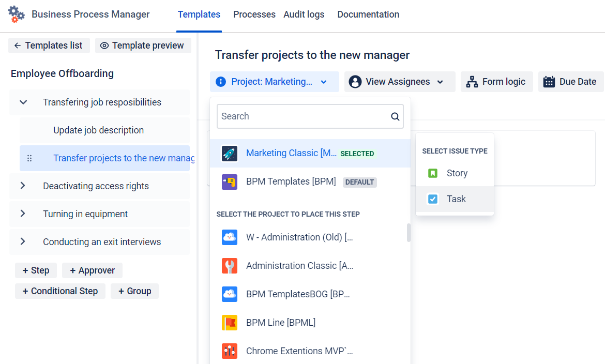Expand the Deactivating access rights group
The width and height of the screenshot is (605, 364).
[23, 186]
